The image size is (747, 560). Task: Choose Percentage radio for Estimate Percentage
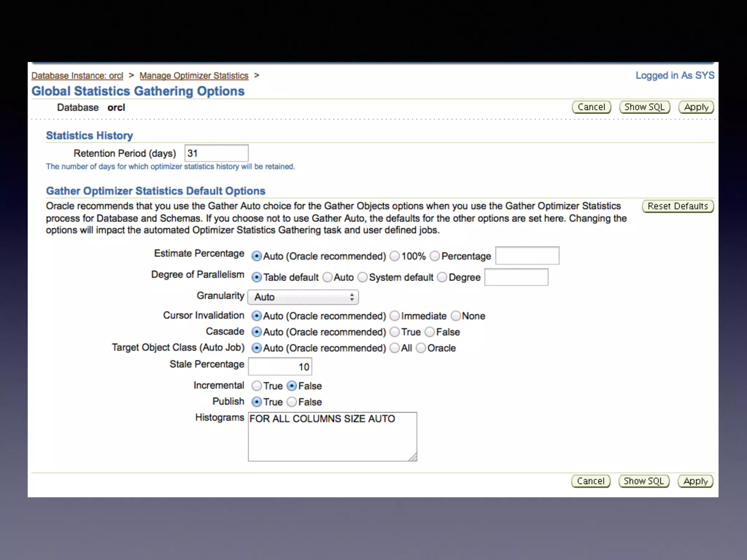tap(434, 256)
